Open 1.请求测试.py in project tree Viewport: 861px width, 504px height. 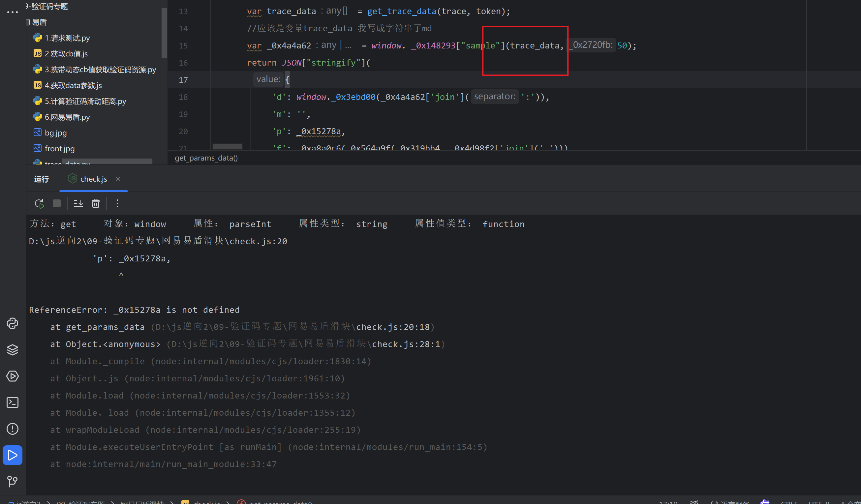pyautogui.click(x=67, y=38)
